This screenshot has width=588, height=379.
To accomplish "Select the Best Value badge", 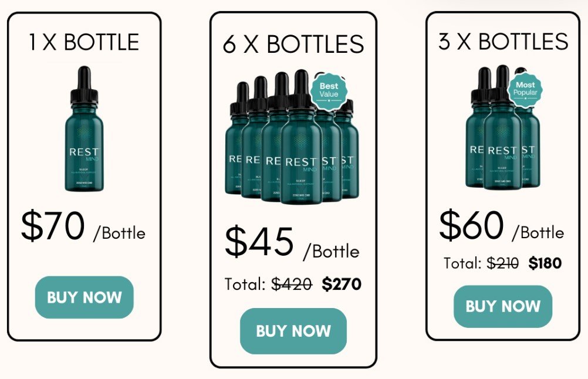I will tap(329, 91).
